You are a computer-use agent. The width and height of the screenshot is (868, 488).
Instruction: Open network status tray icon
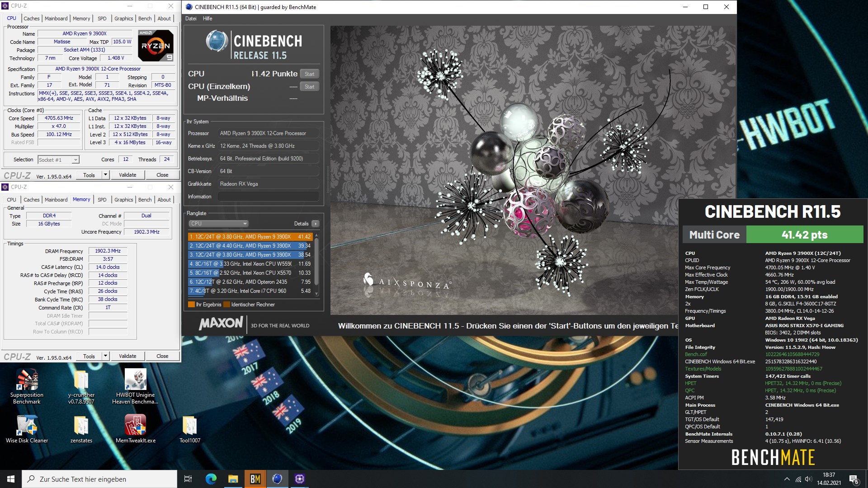(x=798, y=479)
